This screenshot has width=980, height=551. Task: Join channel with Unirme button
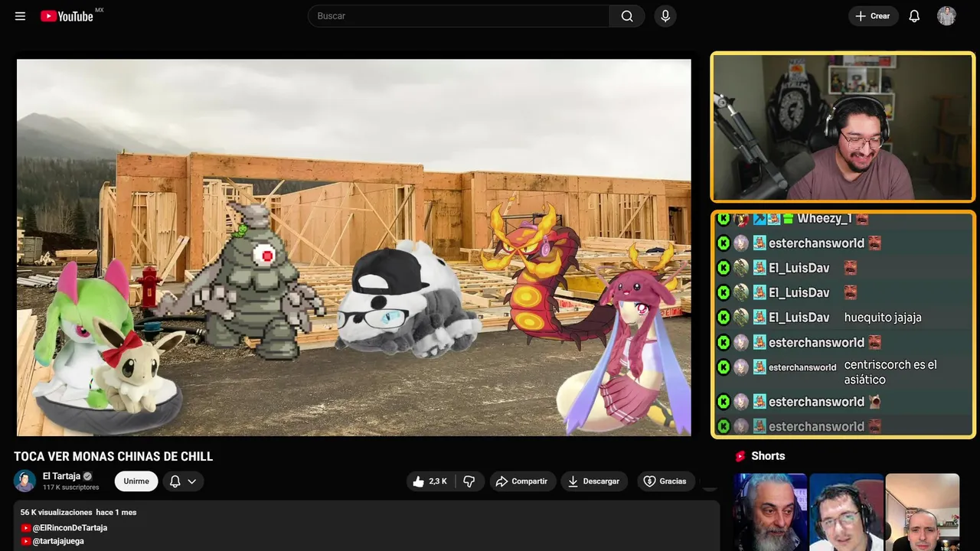(136, 481)
